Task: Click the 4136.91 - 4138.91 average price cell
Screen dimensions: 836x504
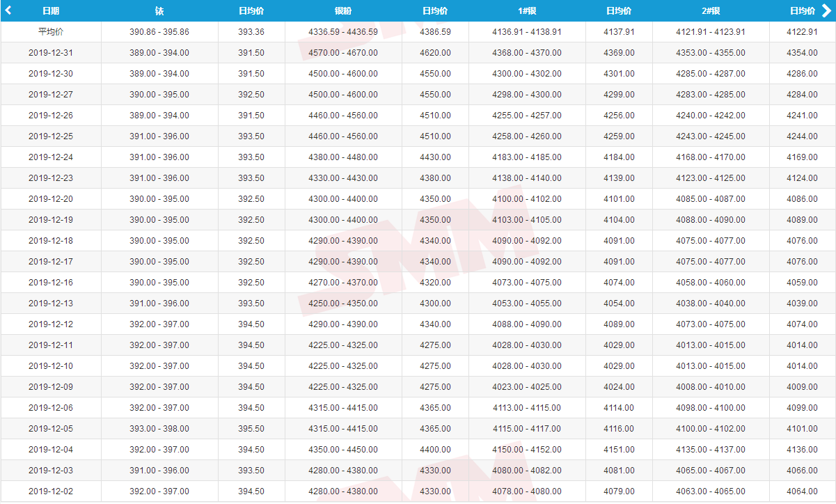Action: pos(527,32)
